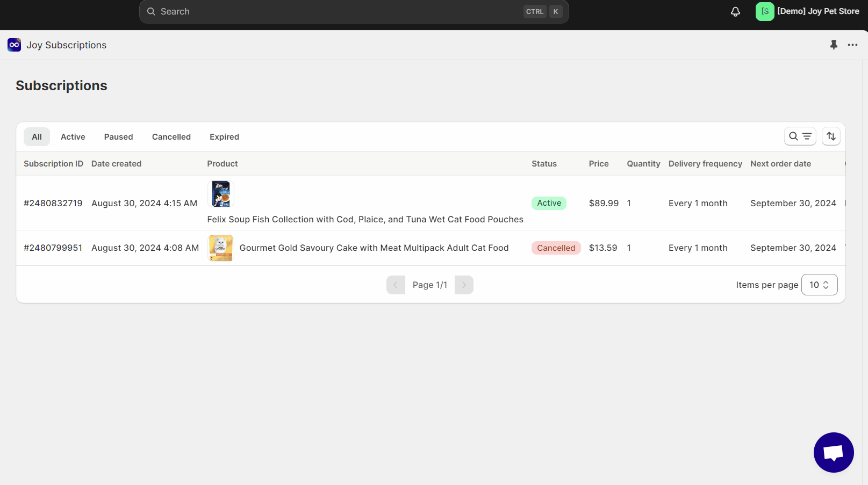Click the Cancelled status badge
Viewport: 868px width, 485px height.
(556, 248)
